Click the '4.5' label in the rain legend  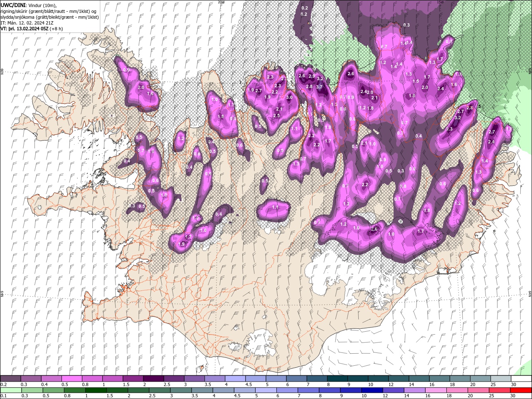[237, 396]
